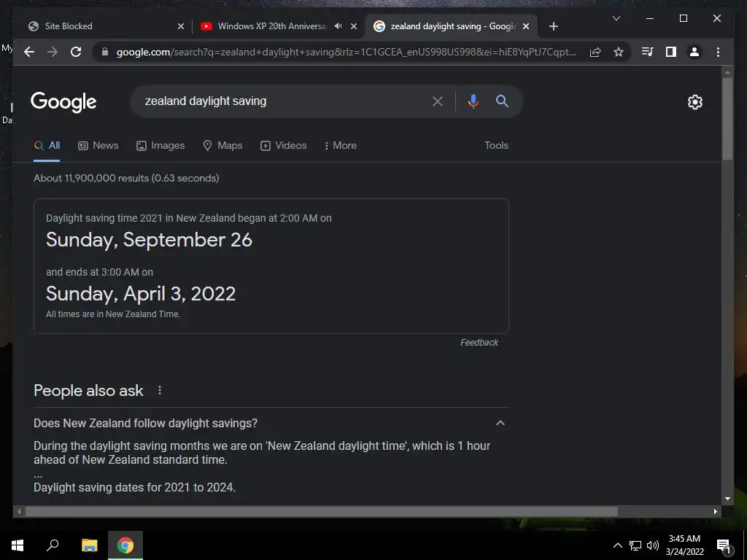
Task: Share this page from the address bar
Action: [x=595, y=52]
